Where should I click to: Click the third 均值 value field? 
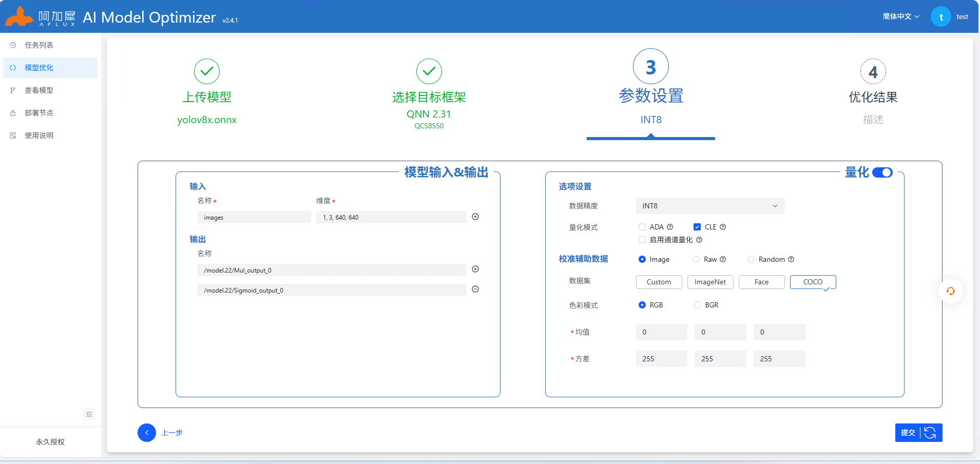tap(779, 332)
